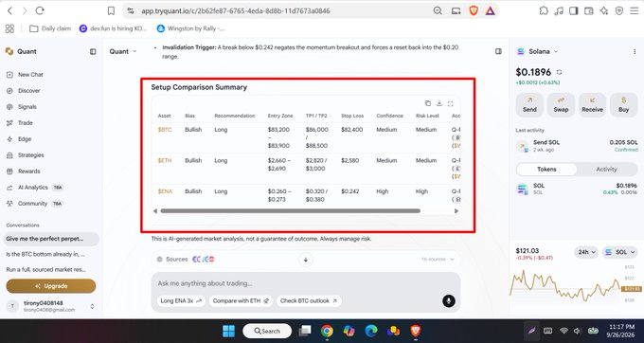Open Brave browser from the taskbar
The image size is (644, 343).
tap(416, 331)
